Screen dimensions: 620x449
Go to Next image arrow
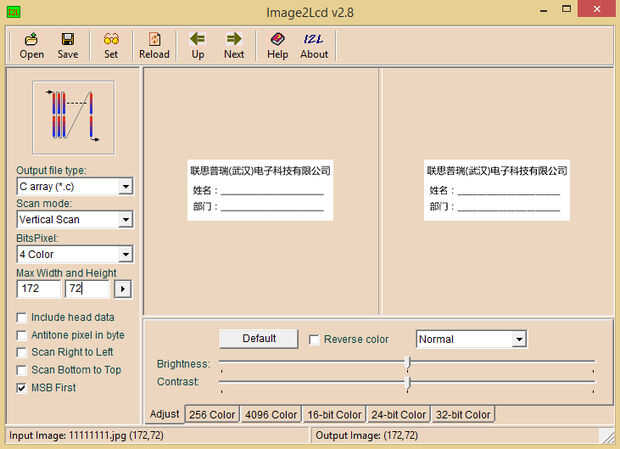234,46
